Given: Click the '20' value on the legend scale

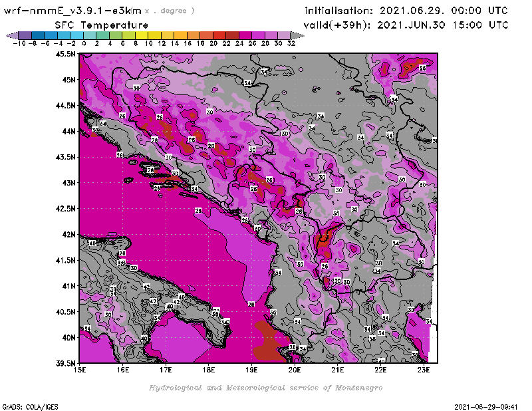Looking at the screenshot, I should [213, 43].
